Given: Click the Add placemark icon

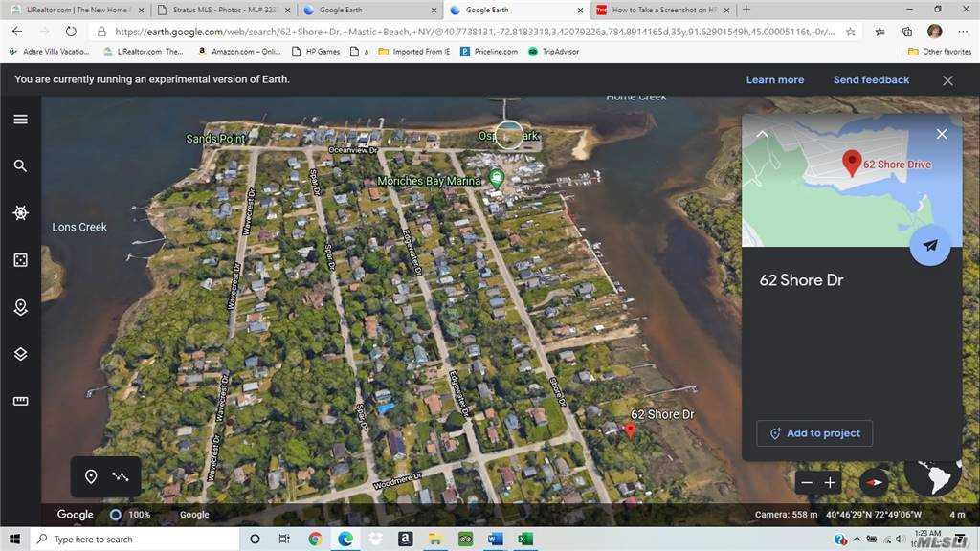Looking at the screenshot, I should (91, 476).
